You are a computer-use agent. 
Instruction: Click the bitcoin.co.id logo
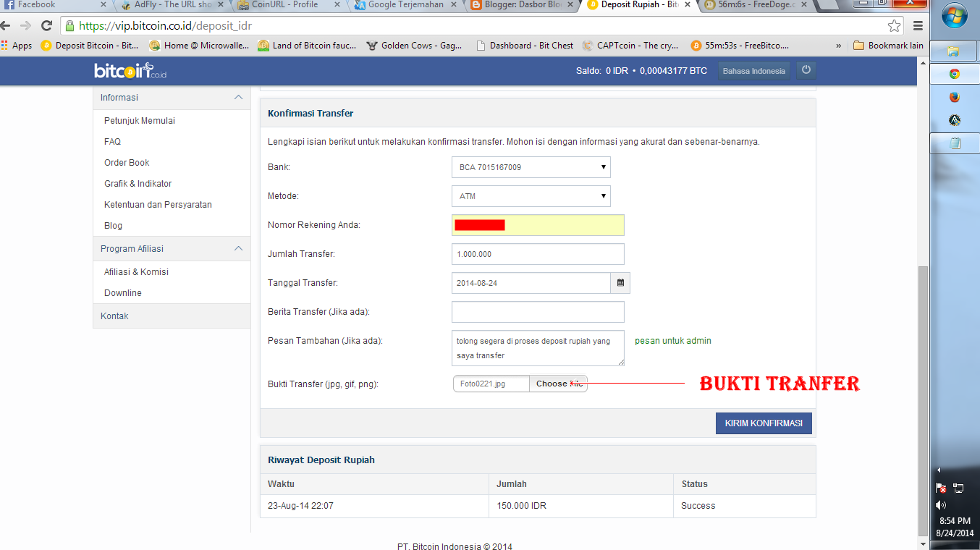click(130, 71)
